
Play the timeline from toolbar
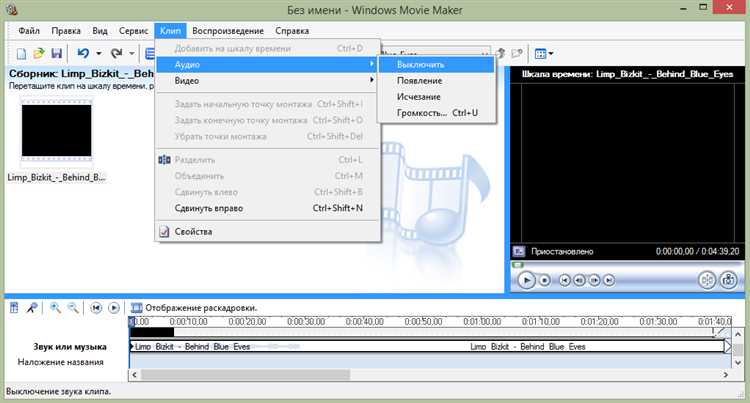coord(114,308)
